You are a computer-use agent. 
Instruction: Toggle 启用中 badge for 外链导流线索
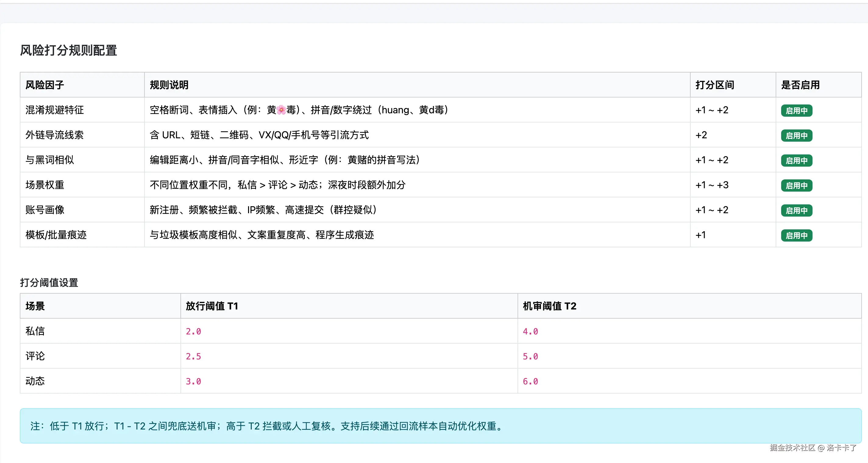coord(796,135)
